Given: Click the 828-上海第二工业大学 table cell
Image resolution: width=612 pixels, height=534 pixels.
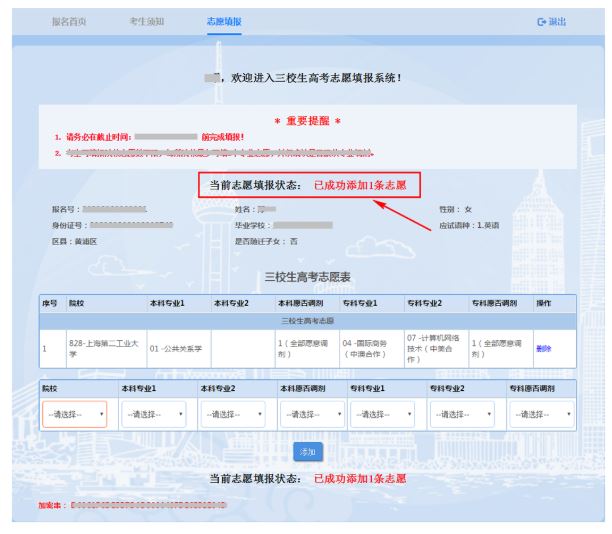Looking at the screenshot, I should point(104,348).
